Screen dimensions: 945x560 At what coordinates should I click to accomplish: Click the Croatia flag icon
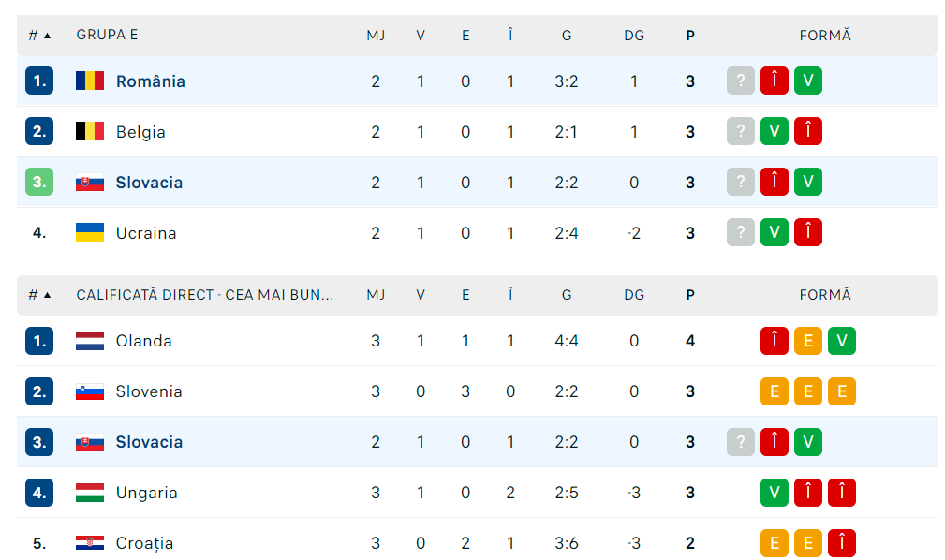click(x=90, y=543)
